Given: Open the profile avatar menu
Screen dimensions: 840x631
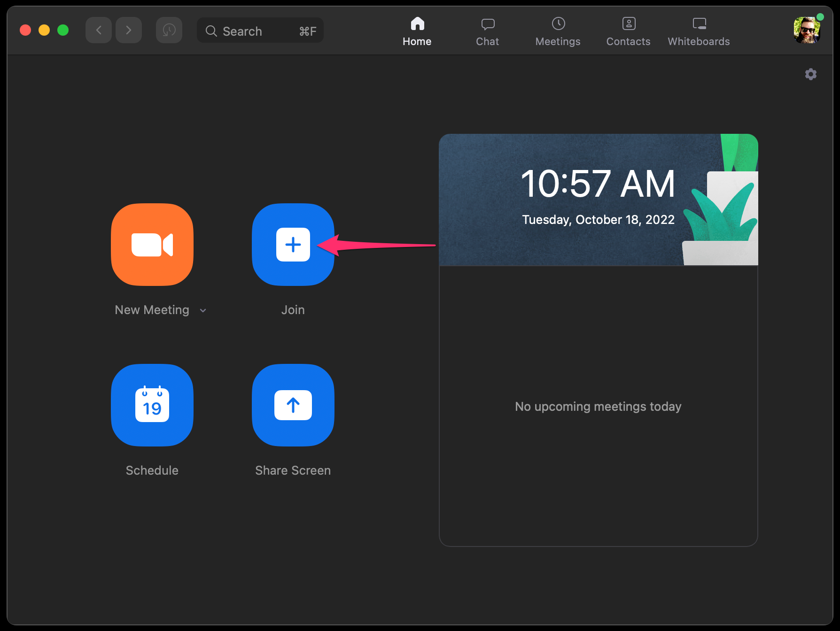Looking at the screenshot, I should pos(807,30).
